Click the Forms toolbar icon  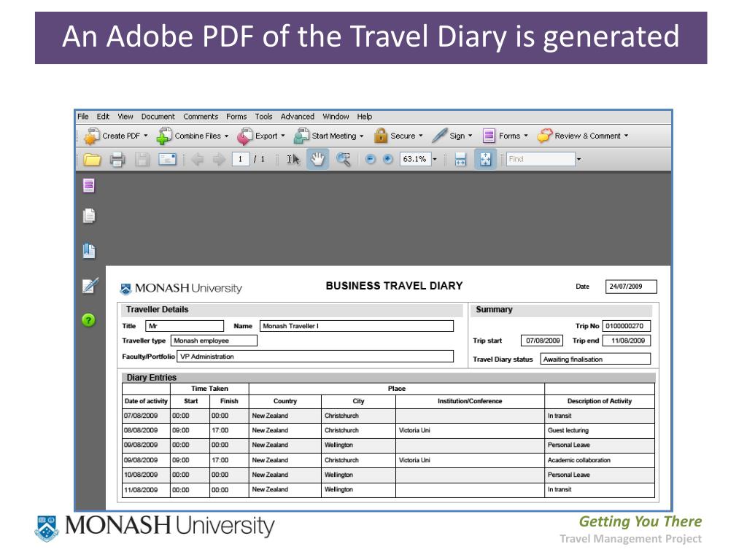(489, 136)
